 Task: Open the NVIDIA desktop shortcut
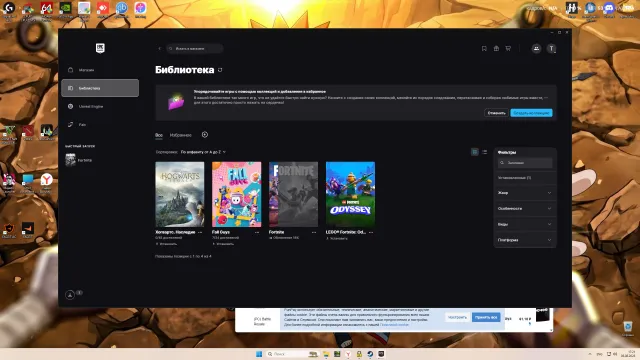tap(65, 9)
